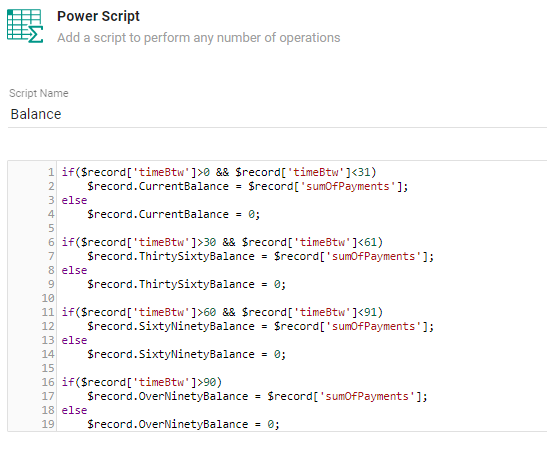This screenshot has width=547, height=463.
Task: Click line 17 OverNinetyBalance assignment
Action: [257, 396]
